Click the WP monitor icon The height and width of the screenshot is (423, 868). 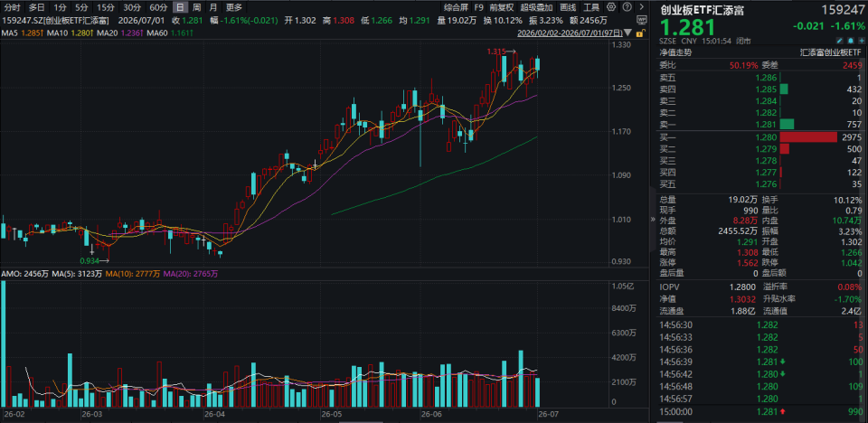[x=642, y=20]
